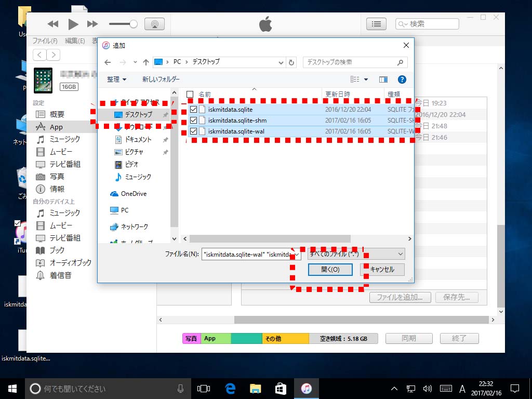532x399 pixels.
Task: Open the iTunes list view icon
Action: pyautogui.click(x=377, y=24)
